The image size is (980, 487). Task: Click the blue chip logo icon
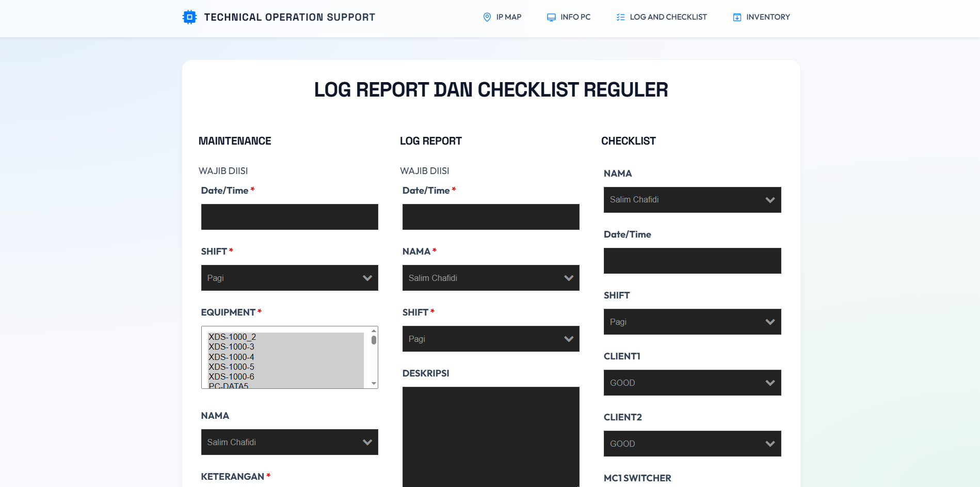point(189,17)
